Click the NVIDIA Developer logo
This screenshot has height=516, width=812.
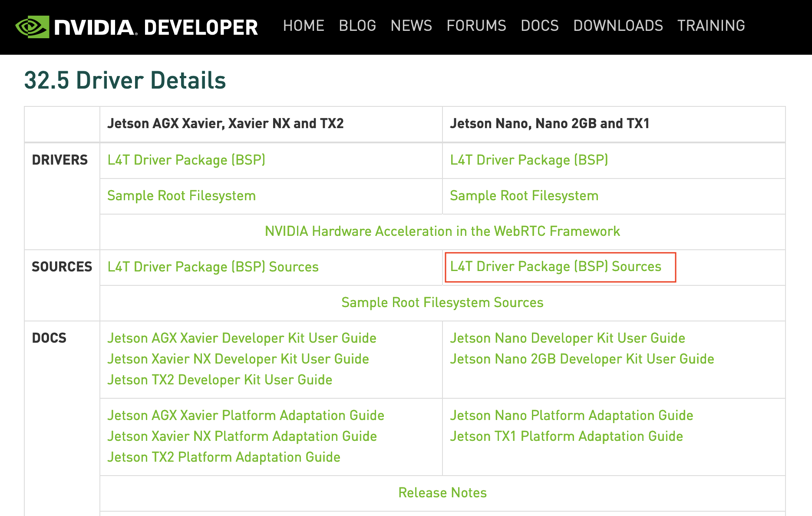pos(137,27)
